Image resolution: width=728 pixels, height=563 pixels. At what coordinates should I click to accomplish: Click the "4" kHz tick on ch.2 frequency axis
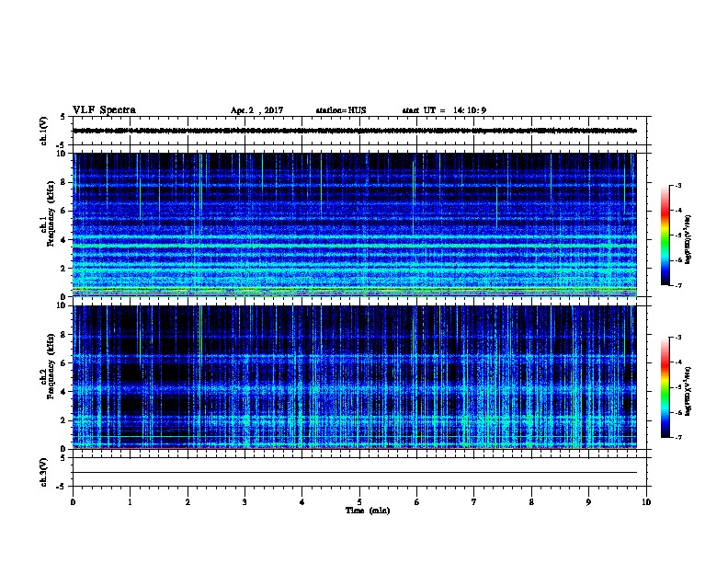point(64,392)
